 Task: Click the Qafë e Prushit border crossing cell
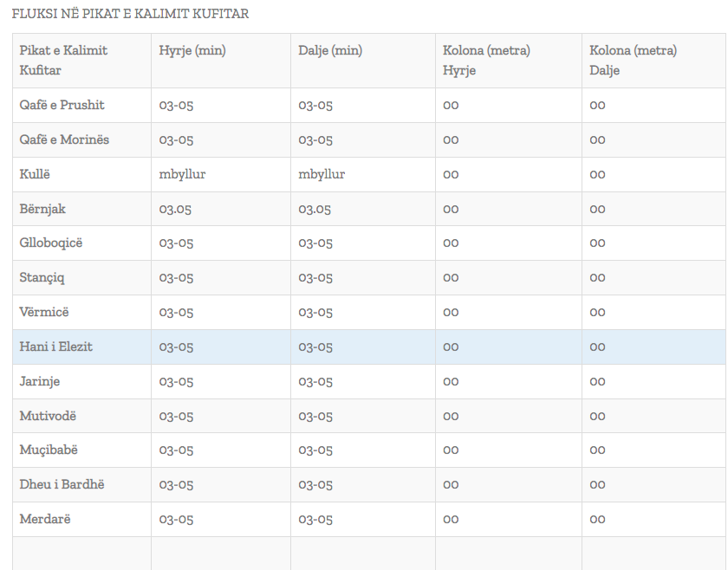[x=62, y=105]
